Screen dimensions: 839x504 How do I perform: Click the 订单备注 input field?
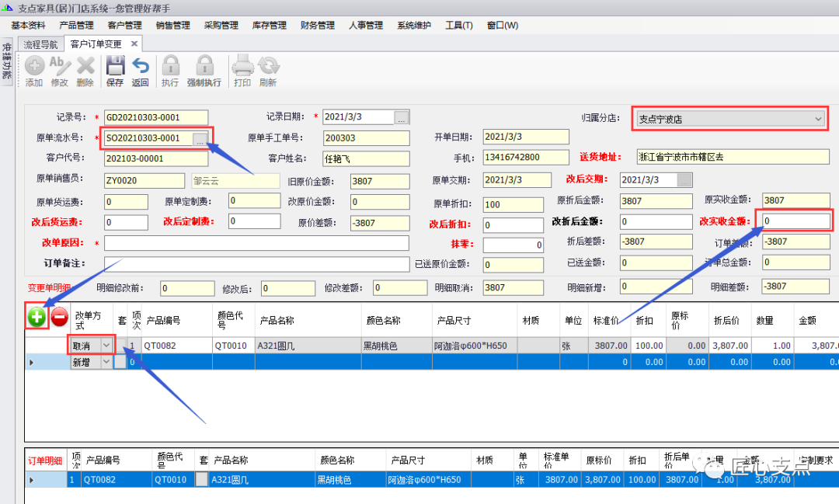257,264
